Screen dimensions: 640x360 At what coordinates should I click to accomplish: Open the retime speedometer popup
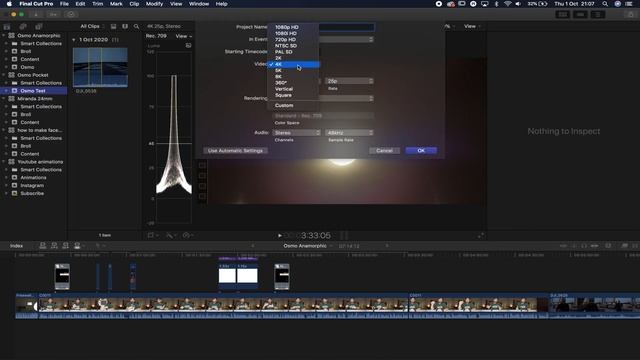pyautogui.click(x=188, y=236)
